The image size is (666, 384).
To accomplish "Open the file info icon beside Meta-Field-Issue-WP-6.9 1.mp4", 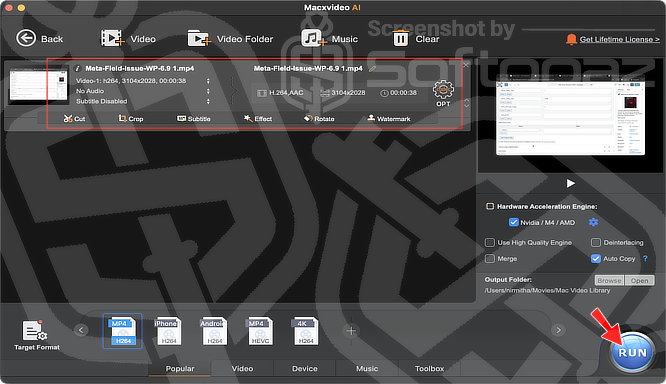I will click(78, 68).
